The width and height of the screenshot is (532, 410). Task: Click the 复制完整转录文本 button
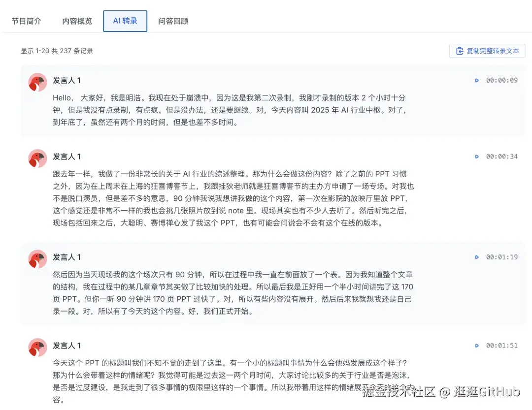tap(487, 50)
